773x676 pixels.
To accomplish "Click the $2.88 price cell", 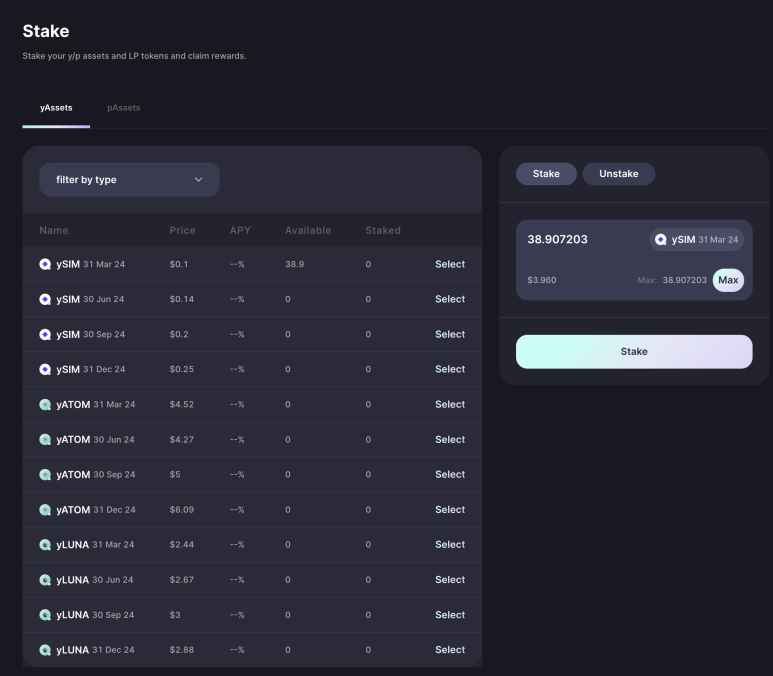I will 181,650.
